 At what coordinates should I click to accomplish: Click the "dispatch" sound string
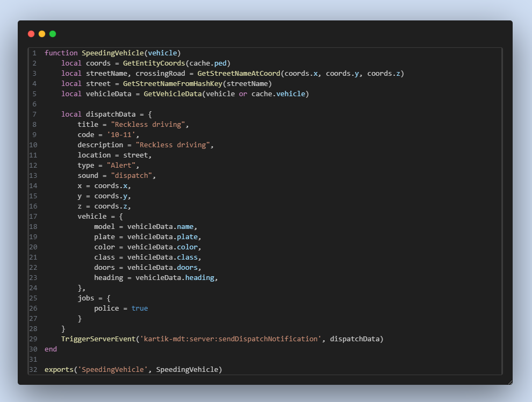coord(131,176)
